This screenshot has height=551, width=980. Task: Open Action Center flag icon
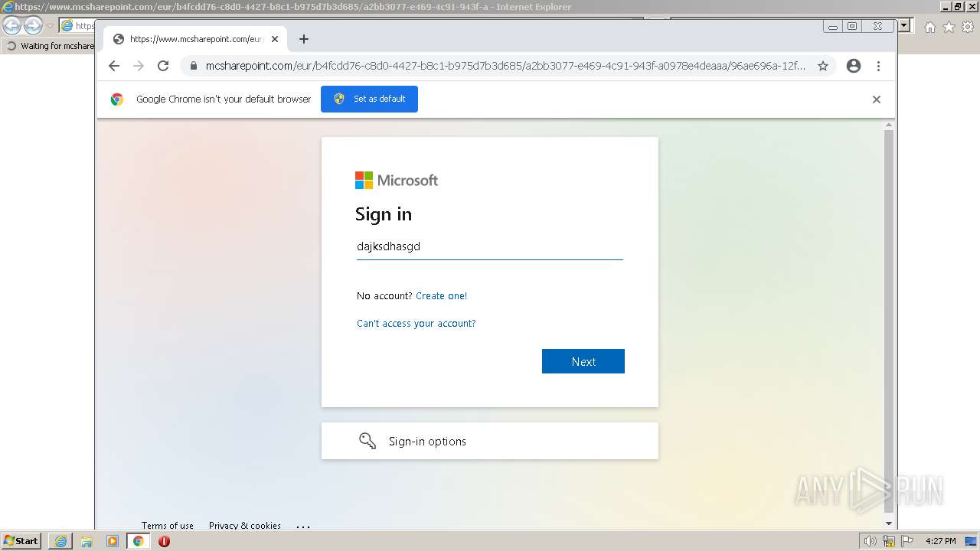pos(906,541)
